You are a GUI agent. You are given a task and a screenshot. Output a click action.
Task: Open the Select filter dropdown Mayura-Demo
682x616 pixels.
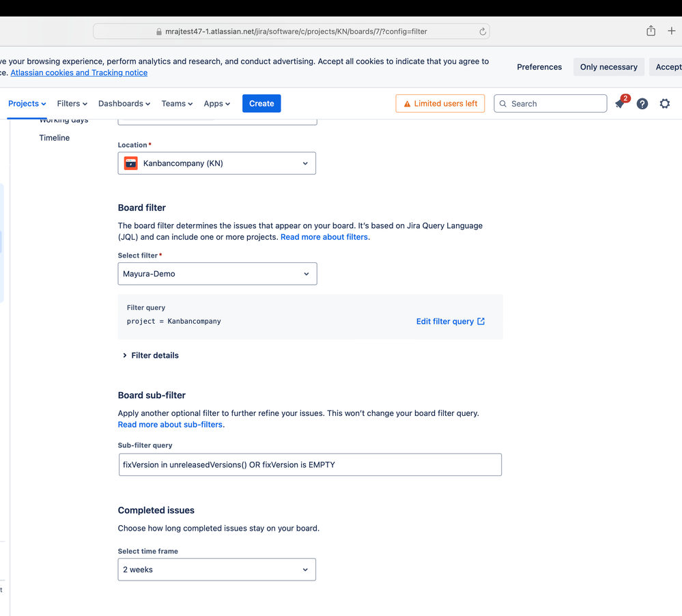point(217,274)
